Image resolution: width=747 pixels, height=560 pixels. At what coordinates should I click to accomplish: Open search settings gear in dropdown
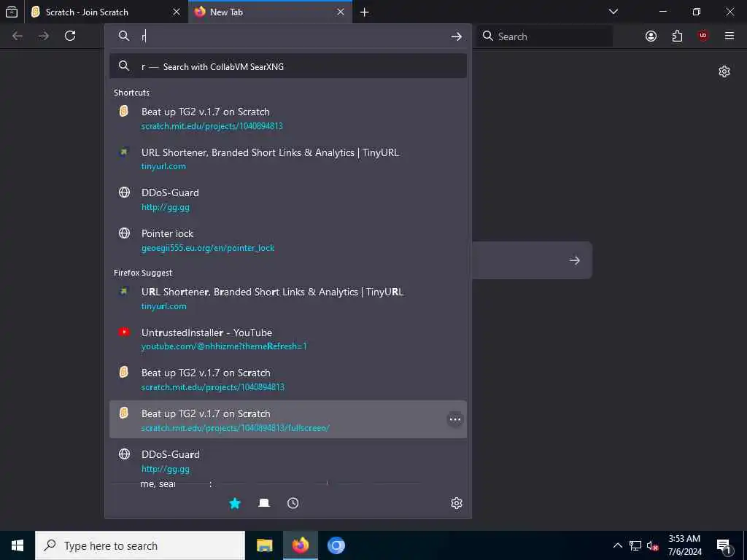point(457,503)
